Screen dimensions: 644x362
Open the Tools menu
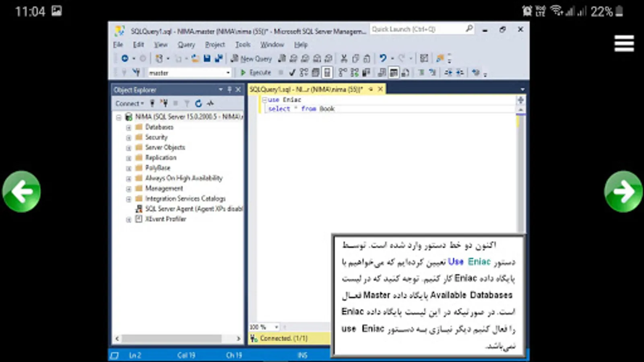(243, 45)
